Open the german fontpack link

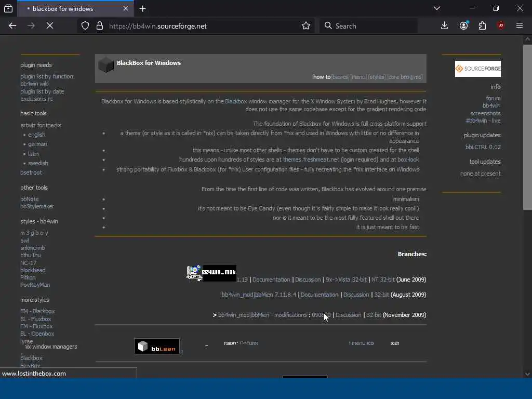[x=37, y=144]
